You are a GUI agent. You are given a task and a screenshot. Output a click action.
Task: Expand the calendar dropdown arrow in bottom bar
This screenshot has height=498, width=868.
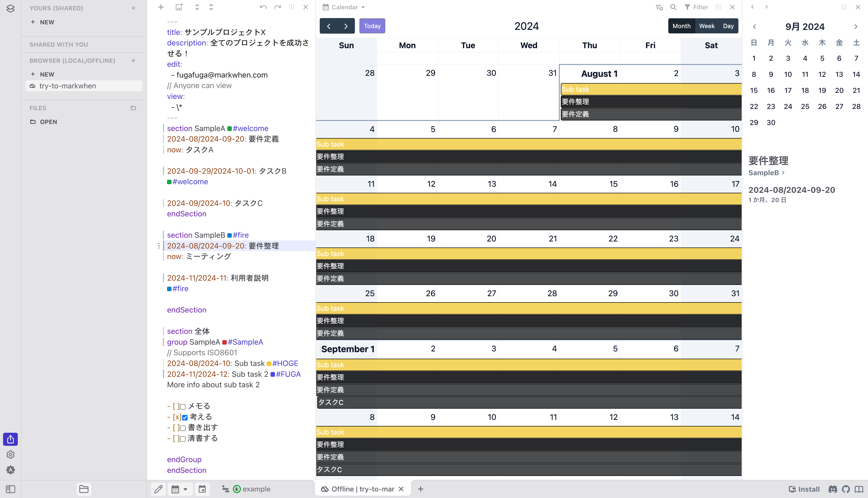[185, 489]
